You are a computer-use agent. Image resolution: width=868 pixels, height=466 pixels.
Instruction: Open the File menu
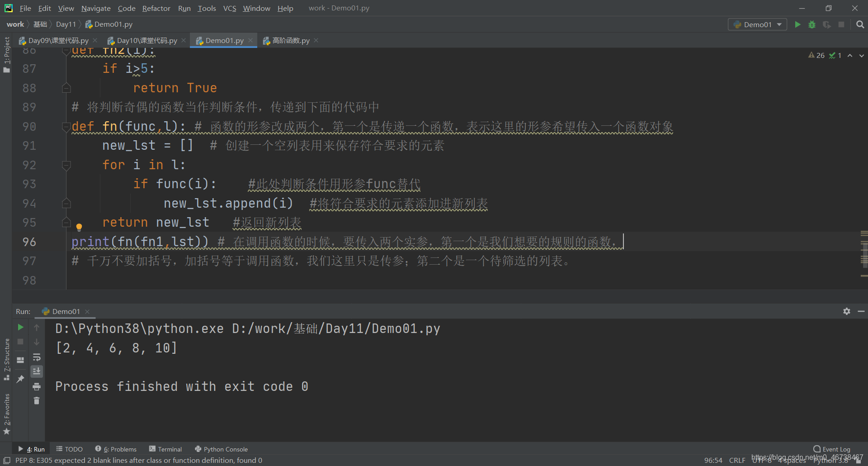pos(25,8)
